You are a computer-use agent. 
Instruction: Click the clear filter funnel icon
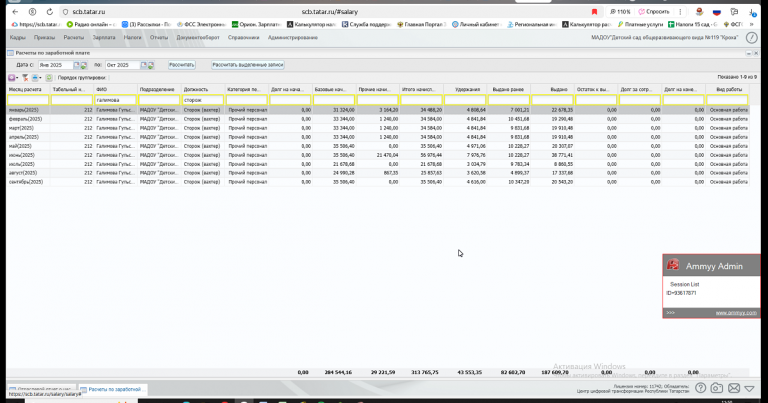(x=25, y=78)
